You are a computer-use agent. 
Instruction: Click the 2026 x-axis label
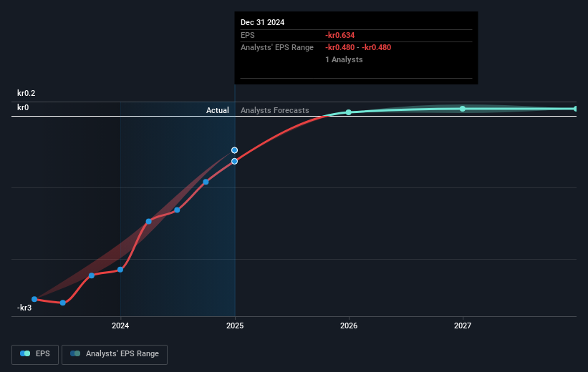[x=349, y=325]
